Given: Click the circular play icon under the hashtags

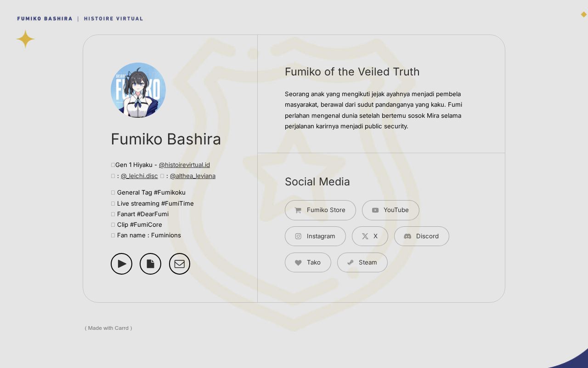Looking at the screenshot, I should (x=121, y=264).
